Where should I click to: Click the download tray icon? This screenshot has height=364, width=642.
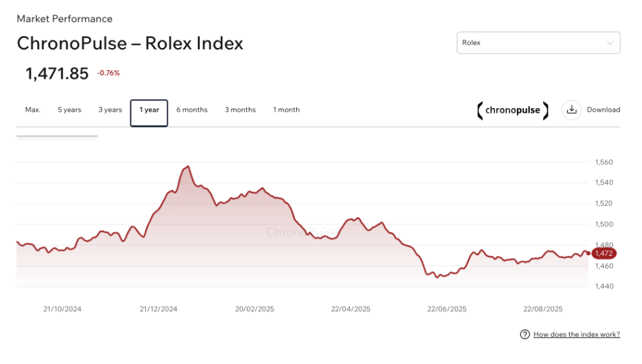[571, 110]
